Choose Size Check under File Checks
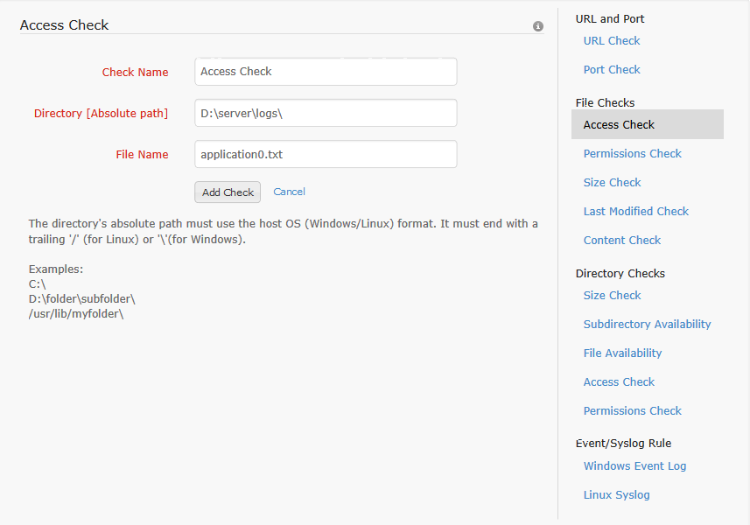Screen dimensions: 750x525 tap(612, 183)
